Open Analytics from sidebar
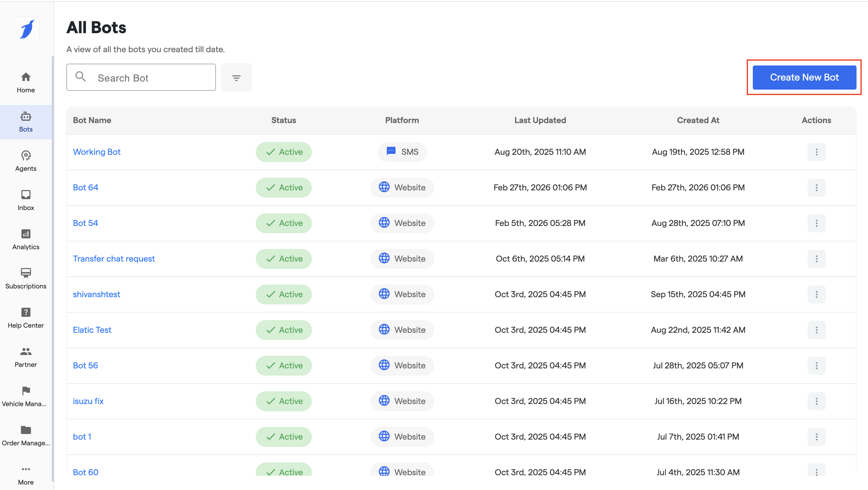The height and width of the screenshot is (490, 868). click(x=26, y=239)
